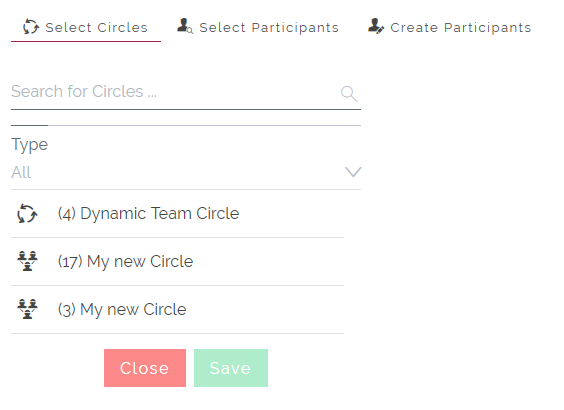
Task: Pick the (3) My new Circle entry
Action: 178,309
